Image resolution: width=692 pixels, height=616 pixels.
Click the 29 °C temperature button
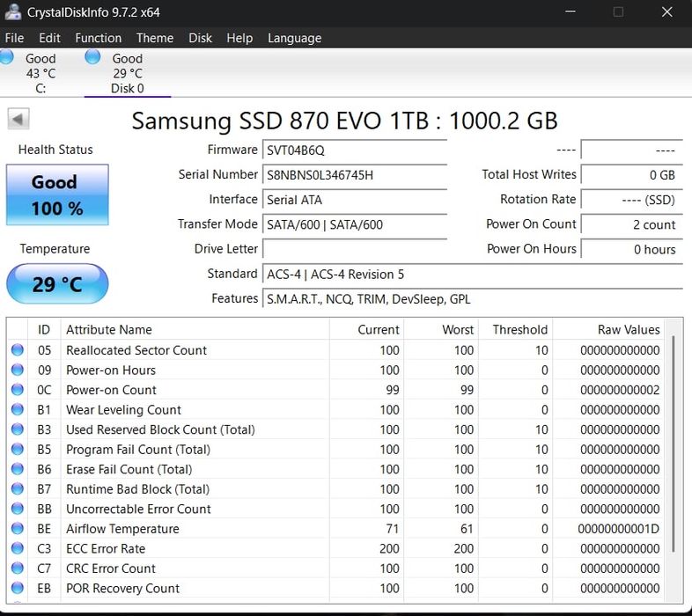click(57, 283)
